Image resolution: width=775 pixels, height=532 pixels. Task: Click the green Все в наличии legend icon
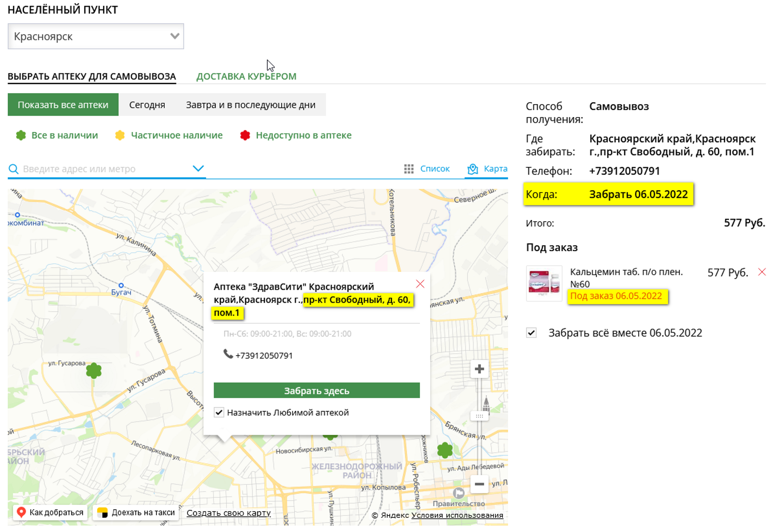(21, 135)
